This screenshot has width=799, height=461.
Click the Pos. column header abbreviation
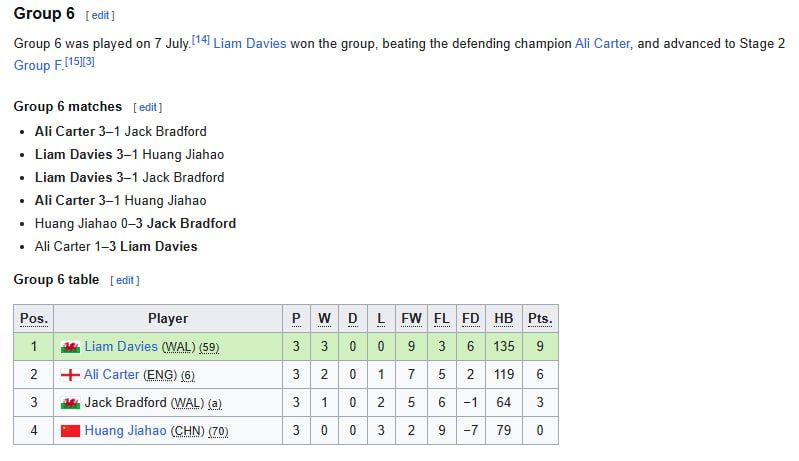[34, 319]
